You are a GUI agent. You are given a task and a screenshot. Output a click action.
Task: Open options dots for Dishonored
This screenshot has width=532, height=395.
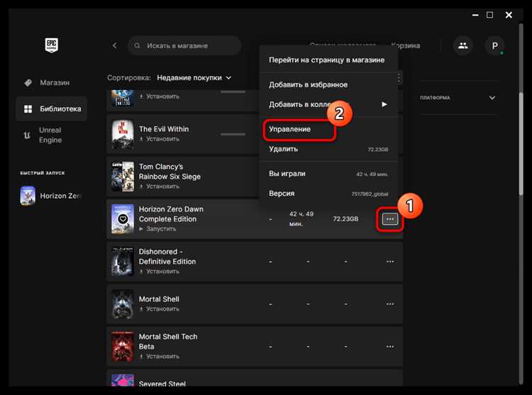coord(390,262)
